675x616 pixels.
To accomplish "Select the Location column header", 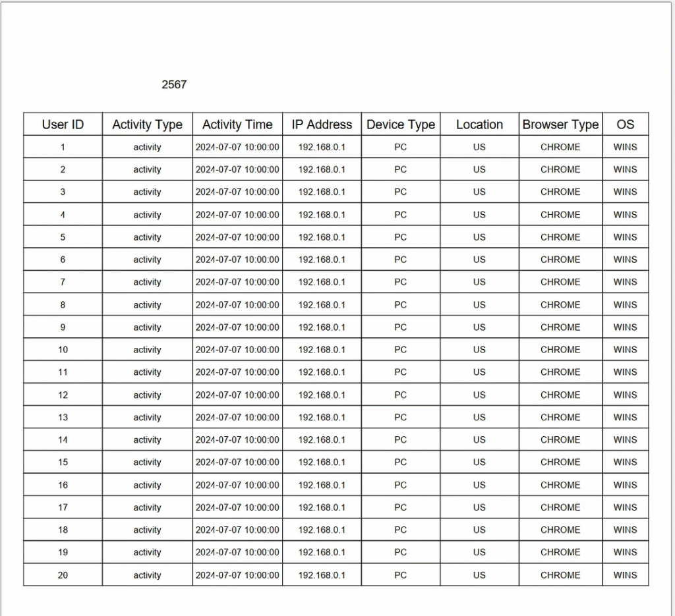I will [480, 125].
